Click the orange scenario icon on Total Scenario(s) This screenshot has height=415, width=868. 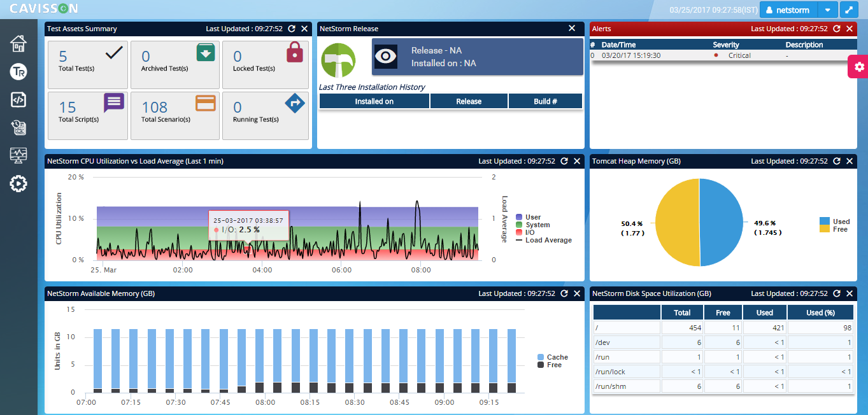coord(205,103)
